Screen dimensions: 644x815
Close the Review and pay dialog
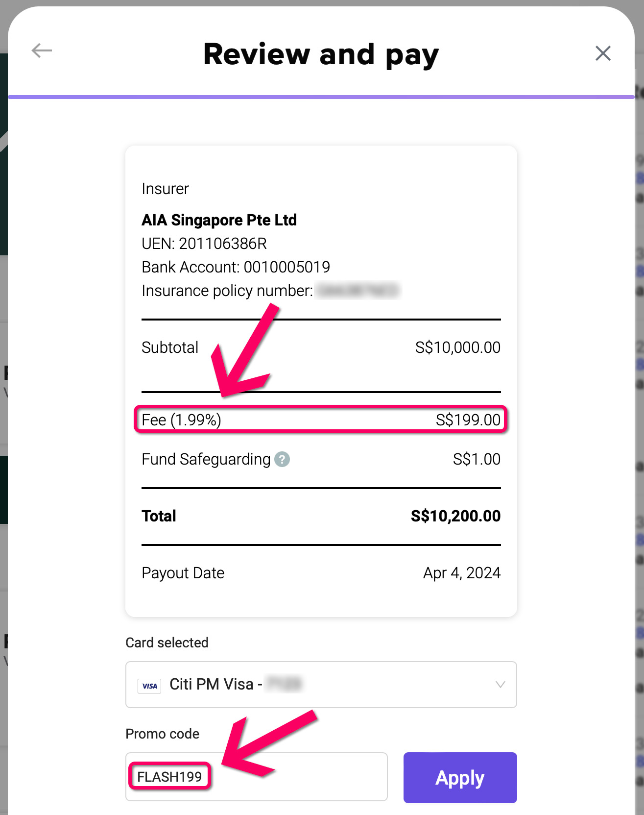[602, 53]
